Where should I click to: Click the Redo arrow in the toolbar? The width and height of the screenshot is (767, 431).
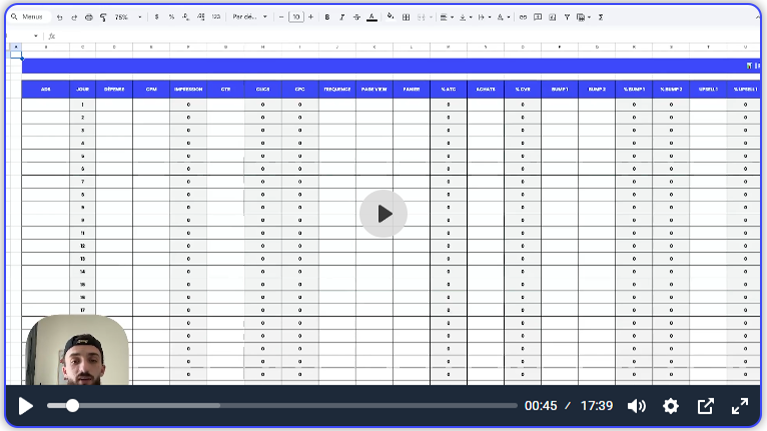coord(74,17)
